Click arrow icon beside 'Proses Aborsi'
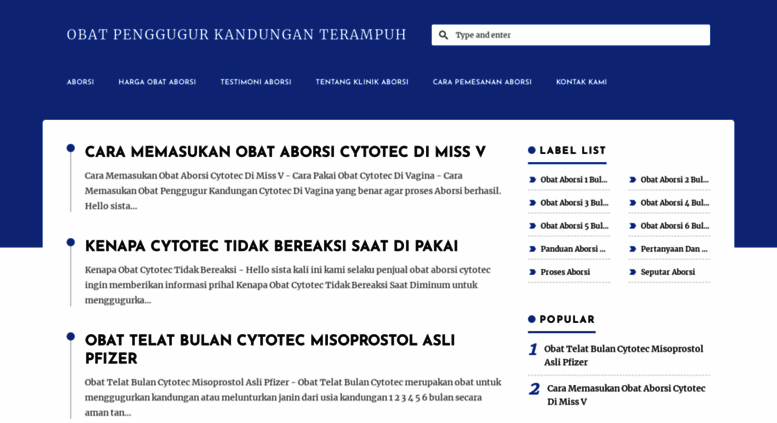The width and height of the screenshot is (777, 423). tap(533, 272)
